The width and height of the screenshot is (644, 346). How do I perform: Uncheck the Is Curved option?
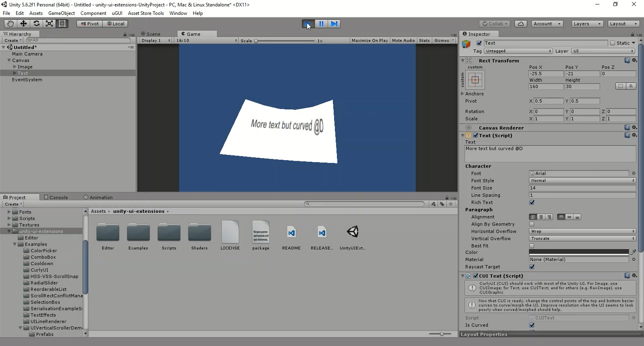(x=532, y=325)
